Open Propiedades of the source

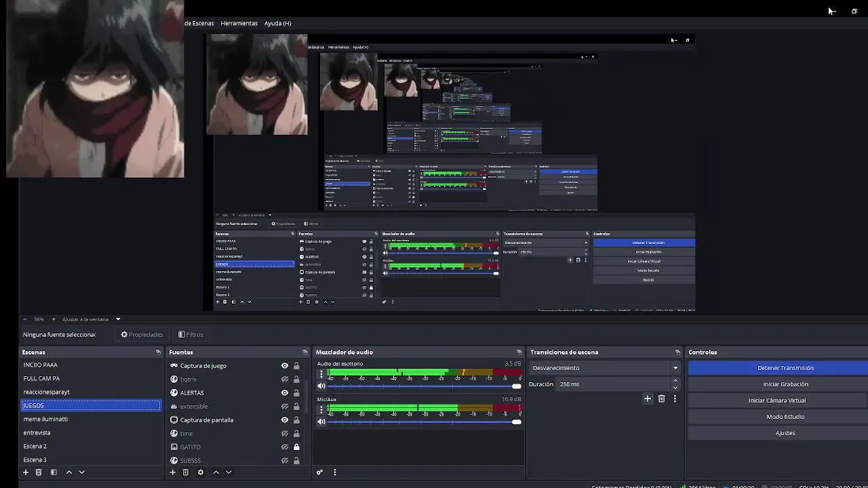coord(142,334)
